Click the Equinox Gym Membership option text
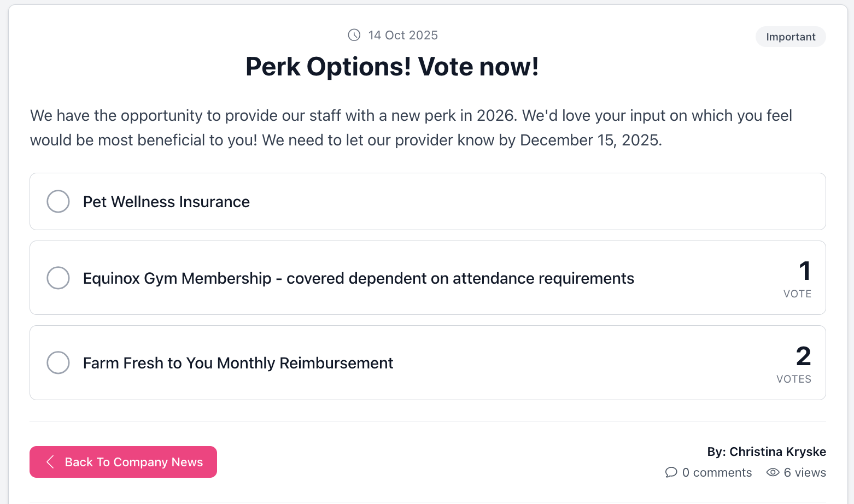854x504 pixels. pos(358,278)
